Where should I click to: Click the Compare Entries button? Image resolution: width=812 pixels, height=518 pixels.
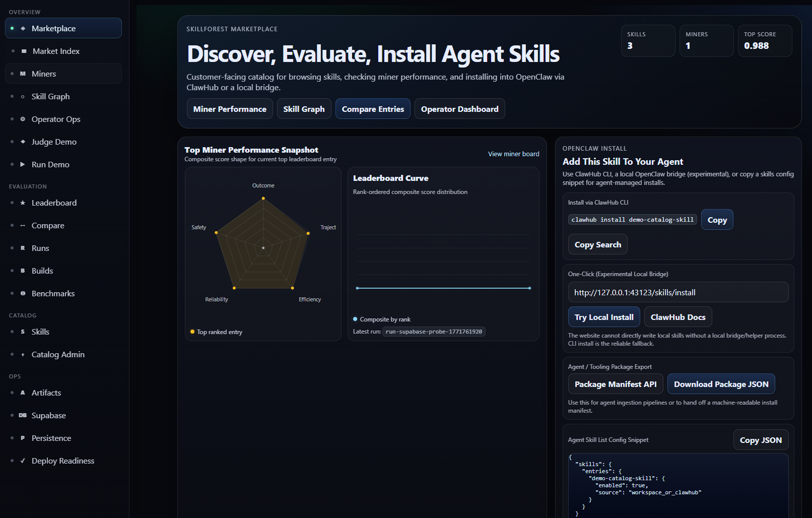[373, 109]
